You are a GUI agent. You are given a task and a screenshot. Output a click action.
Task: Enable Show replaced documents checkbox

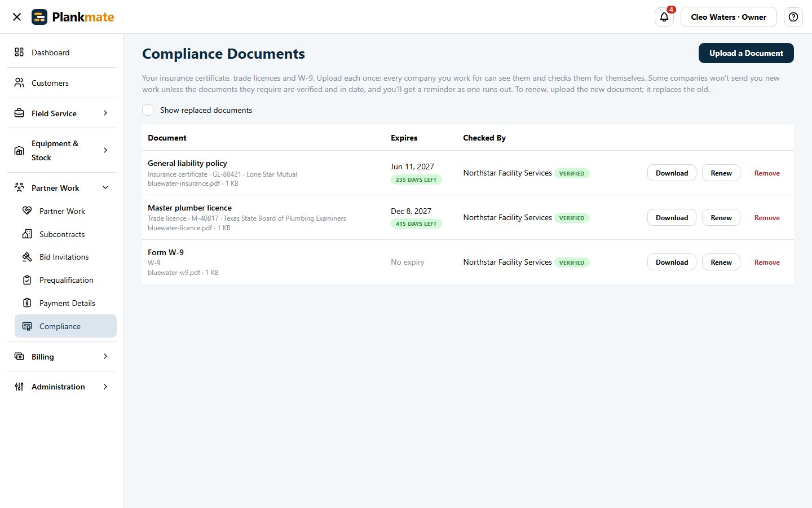point(148,110)
